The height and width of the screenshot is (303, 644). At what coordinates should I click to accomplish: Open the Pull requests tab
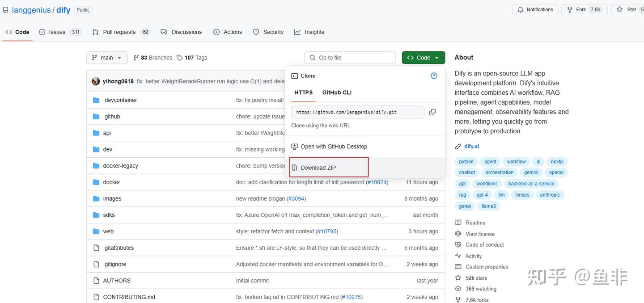(x=119, y=32)
